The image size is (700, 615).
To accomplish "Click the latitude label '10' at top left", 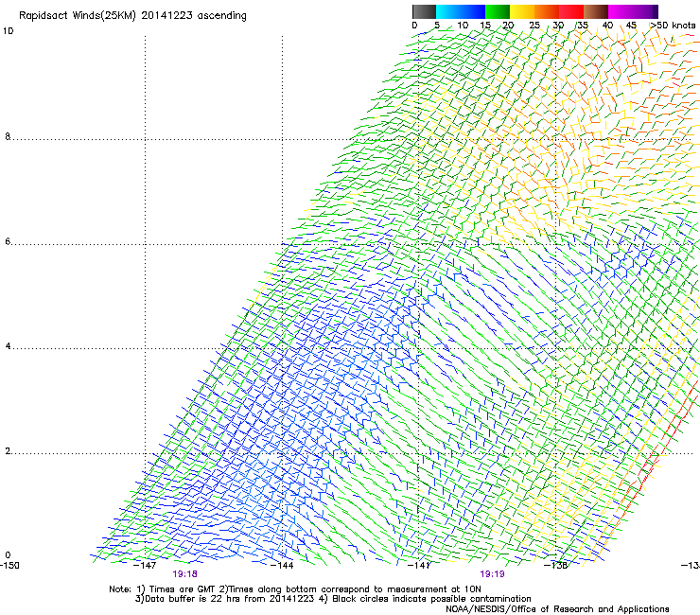I will [8, 31].
